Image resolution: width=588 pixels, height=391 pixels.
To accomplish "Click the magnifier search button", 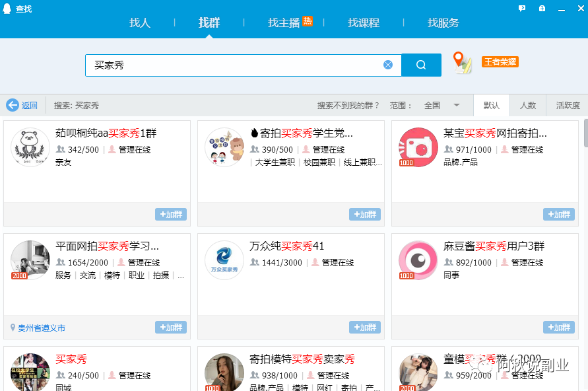I will pos(421,65).
